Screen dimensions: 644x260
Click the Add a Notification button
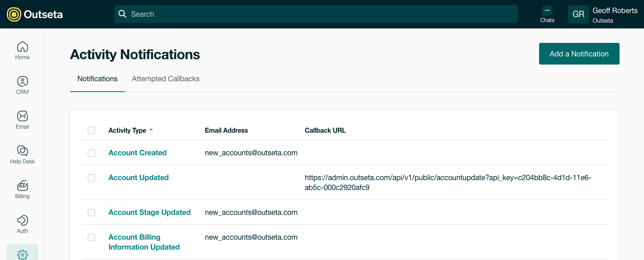[x=579, y=54]
